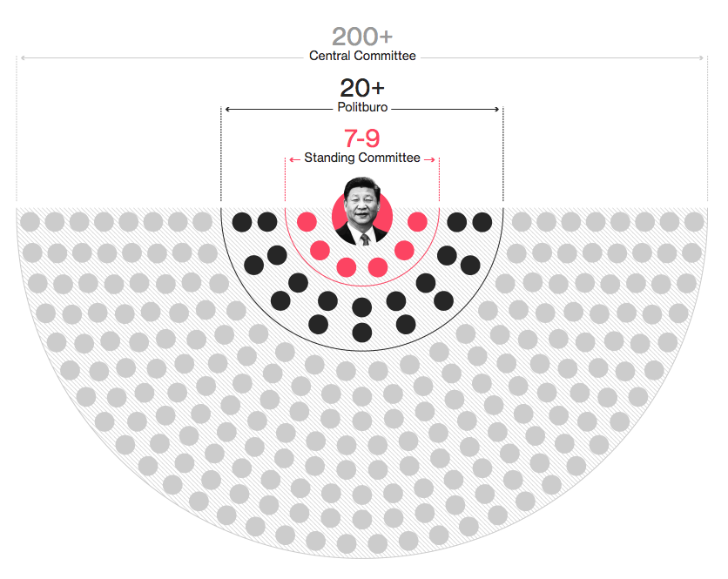This screenshot has height=579, width=728.
Task: Select the "Central Committee" label
Action: pos(362,56)
